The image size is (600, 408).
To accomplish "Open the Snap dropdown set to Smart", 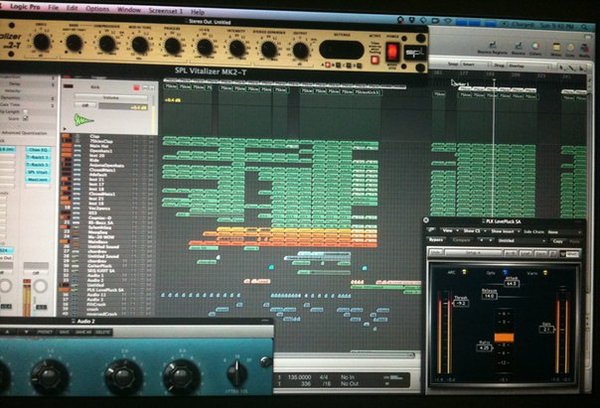I will [x=474, y=65].
